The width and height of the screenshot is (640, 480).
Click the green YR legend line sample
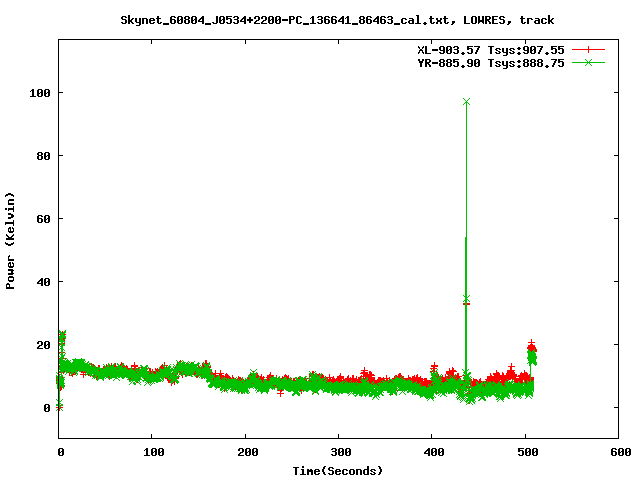pyautogui.click(x=588, y=63)
